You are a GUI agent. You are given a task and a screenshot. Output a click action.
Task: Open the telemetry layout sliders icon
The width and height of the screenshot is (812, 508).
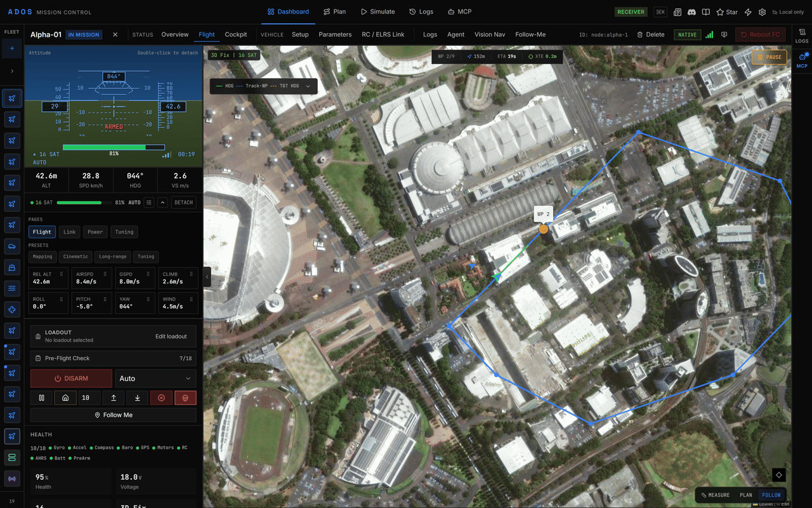[x=149, y=203]
